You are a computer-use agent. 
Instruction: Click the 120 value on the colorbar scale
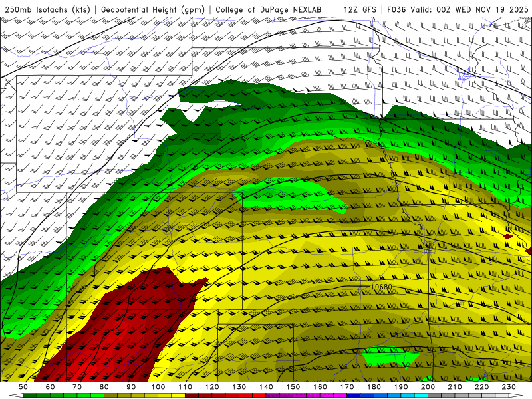point(212,387)
